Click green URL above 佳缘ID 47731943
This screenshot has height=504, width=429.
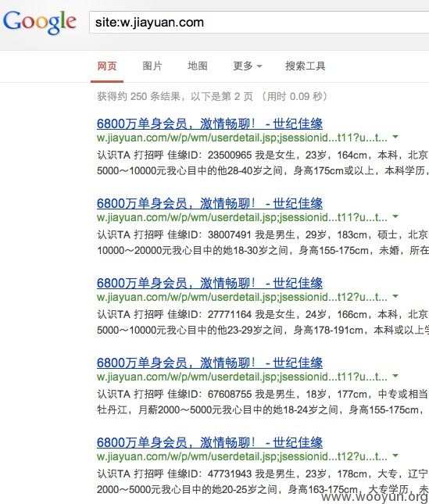(242, 457)
